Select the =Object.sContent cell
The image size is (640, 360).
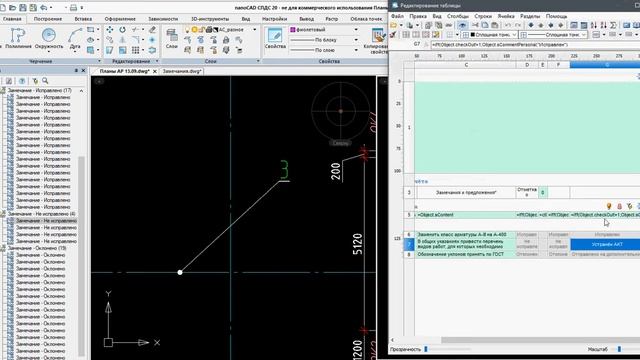pyautogui.click(x=466, y=215)
